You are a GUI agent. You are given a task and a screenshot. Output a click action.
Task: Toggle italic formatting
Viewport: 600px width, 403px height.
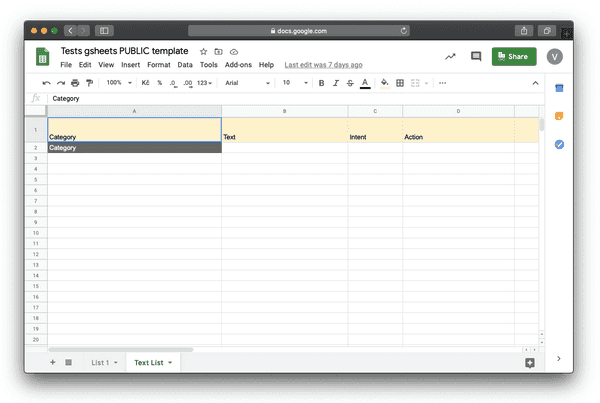[x=335, y=83]
